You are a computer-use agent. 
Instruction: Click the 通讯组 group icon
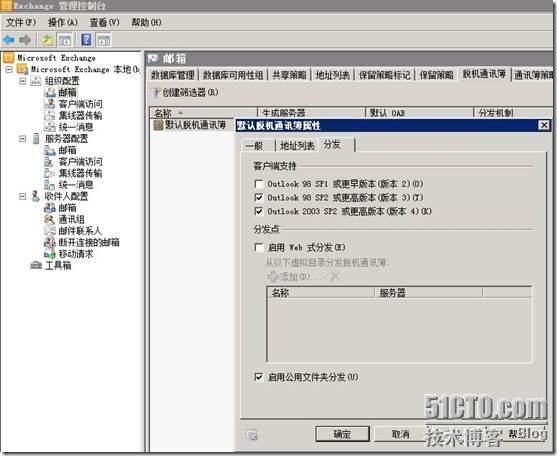point(50,219)
